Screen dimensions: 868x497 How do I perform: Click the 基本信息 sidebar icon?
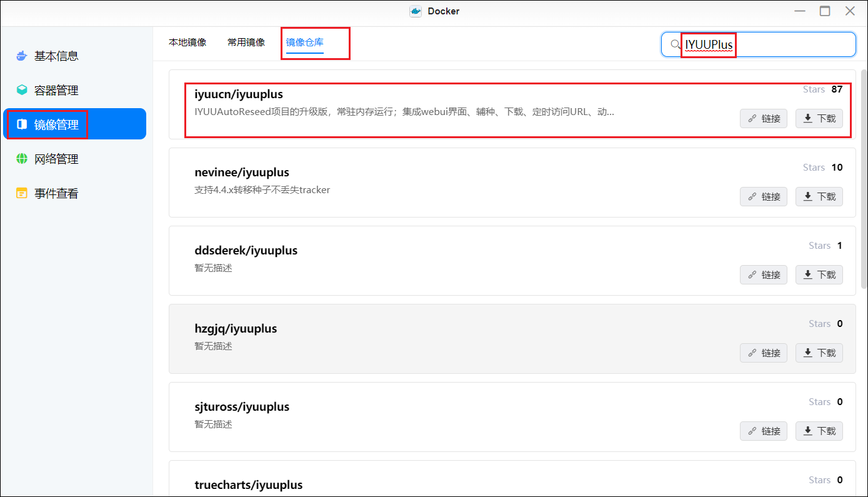pyautogui.click(x=22, y=56)
